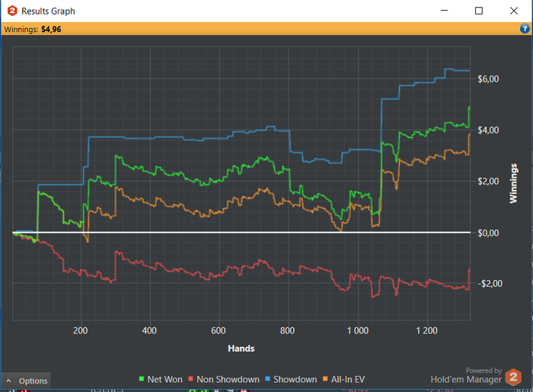Minimize the Results Graph window
The image size is (533, 392).
[x=444, y=11]
